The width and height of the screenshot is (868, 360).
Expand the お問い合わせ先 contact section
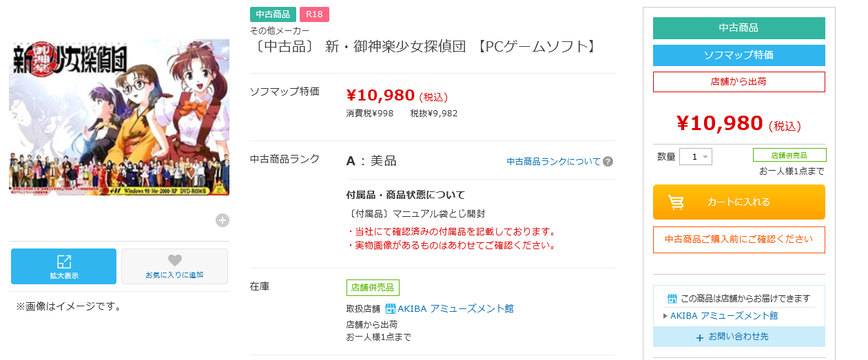(x=738, y=337)
